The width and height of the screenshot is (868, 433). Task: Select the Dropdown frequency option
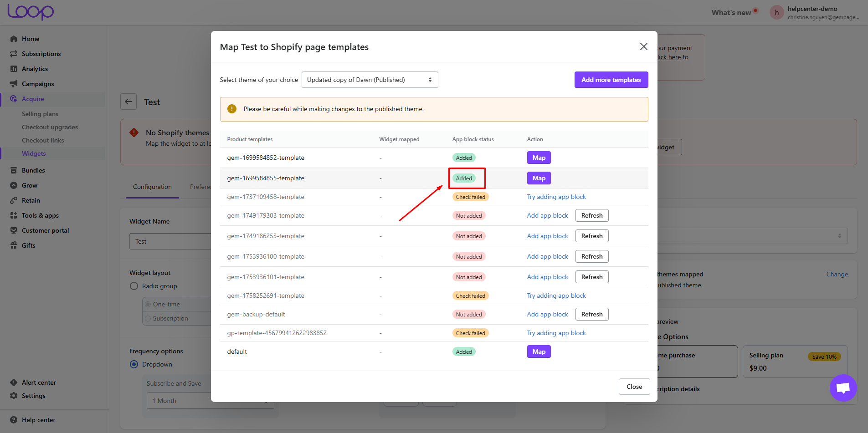pos(134,364)
